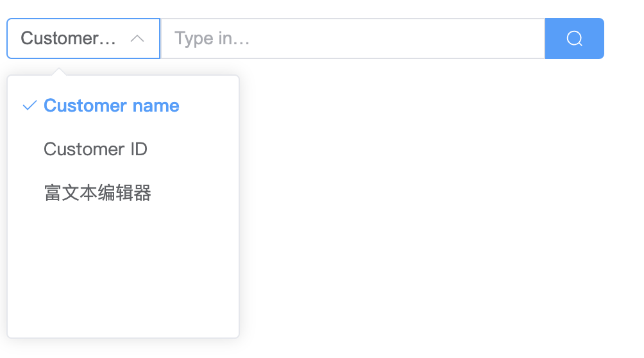Viewport: 644px width, 358px height.
Task: Click the blue-bordered search type selector
Action: tap(83, 38)
